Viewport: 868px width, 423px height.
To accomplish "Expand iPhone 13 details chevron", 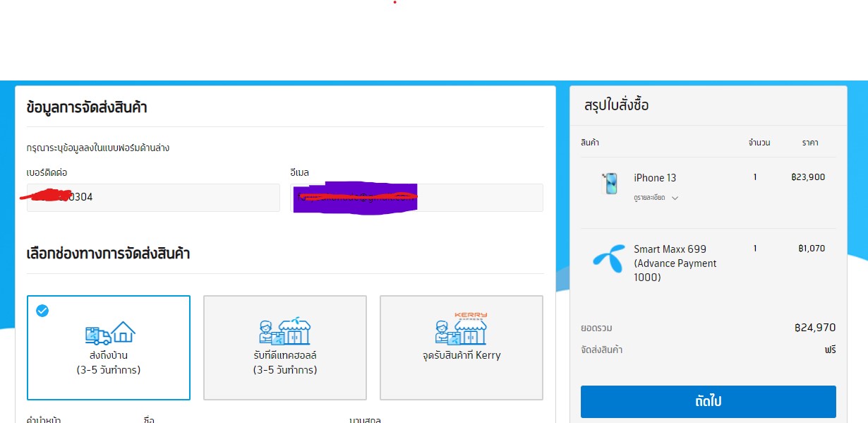I will [x=675, y=198].
